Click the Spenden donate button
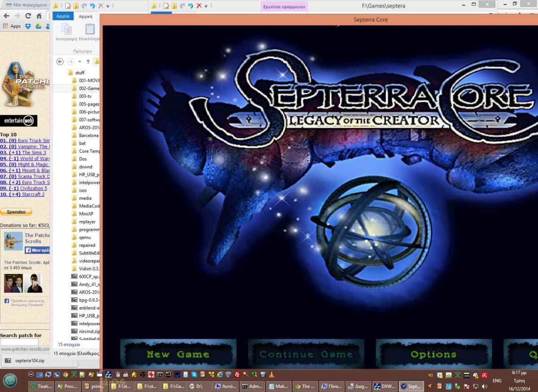This screenshot has height=392, width=538. [16, 212]
